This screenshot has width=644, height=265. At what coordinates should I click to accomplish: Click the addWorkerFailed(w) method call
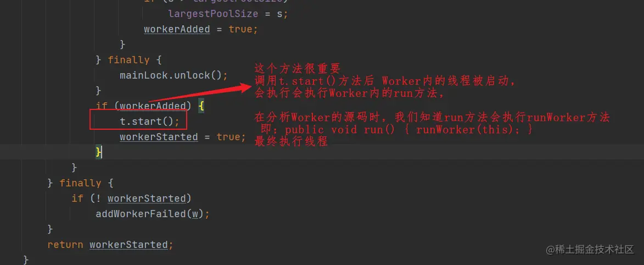pos(153,214)
